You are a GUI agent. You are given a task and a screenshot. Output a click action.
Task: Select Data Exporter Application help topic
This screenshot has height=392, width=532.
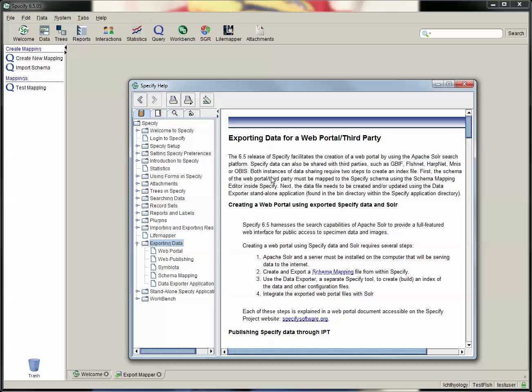186,284
